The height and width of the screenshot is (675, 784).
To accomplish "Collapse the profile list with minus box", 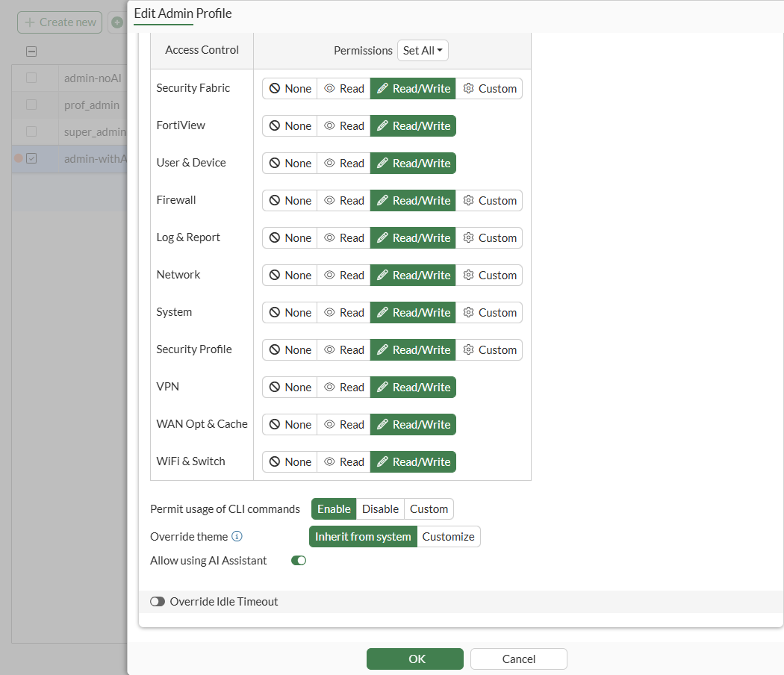I will [31, 52].
